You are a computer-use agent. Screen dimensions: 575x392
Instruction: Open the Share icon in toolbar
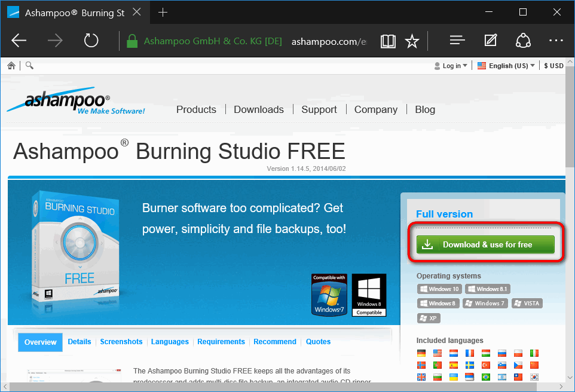523,41
